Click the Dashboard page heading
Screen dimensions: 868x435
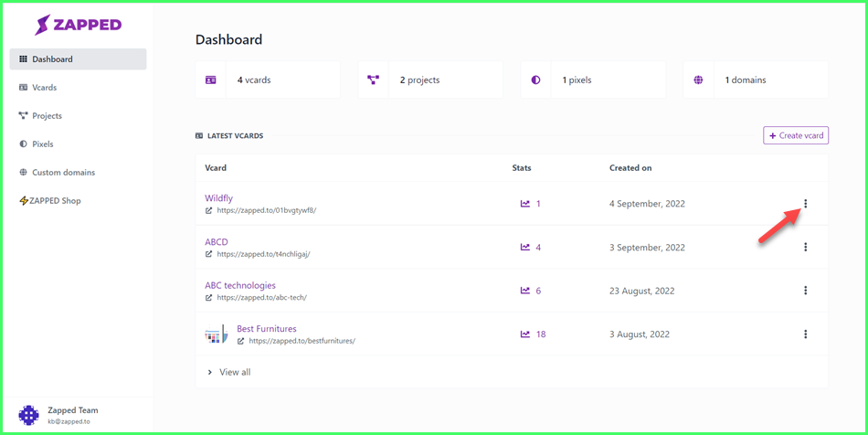click(x=228, y=40)
